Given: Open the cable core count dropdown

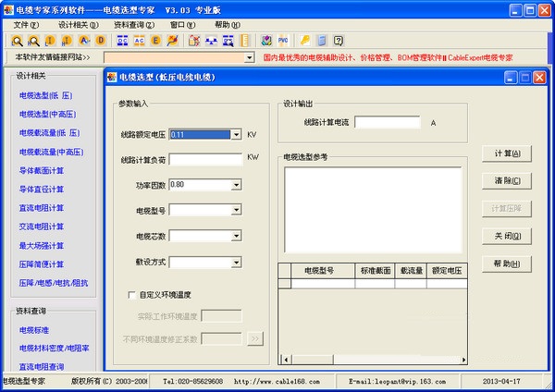Looking at the screenshot, I should (236, 236).
